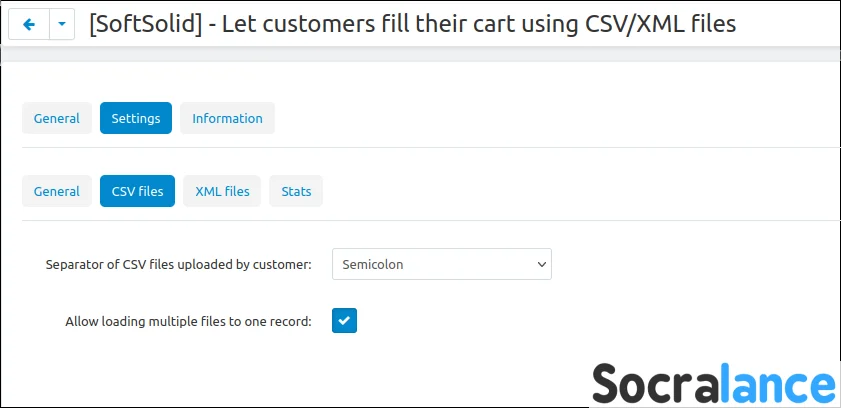The height and width of the screenshot is (408, 841).
Task: Open the CSV separator dropdown
Action: (x=441, y=265)
